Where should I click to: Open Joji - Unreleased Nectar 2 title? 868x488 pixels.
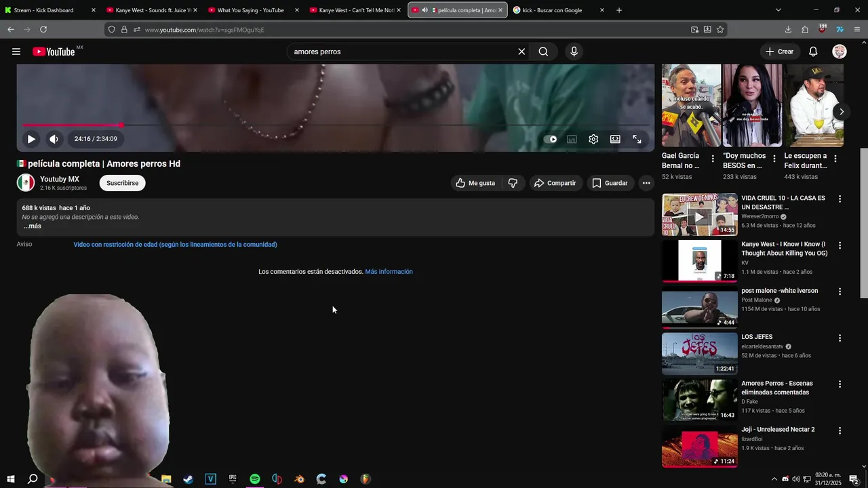pos(778,430)
